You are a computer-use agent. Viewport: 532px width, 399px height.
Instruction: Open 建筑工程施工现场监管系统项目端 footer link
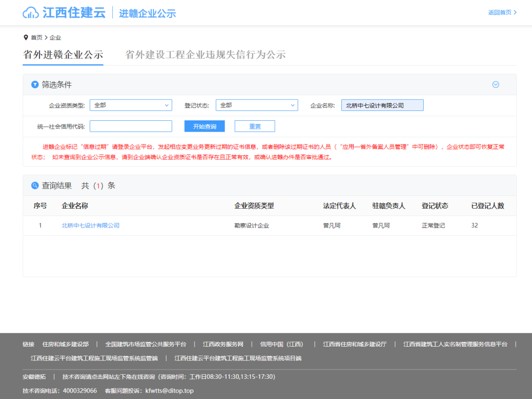(x=238, y=358)
